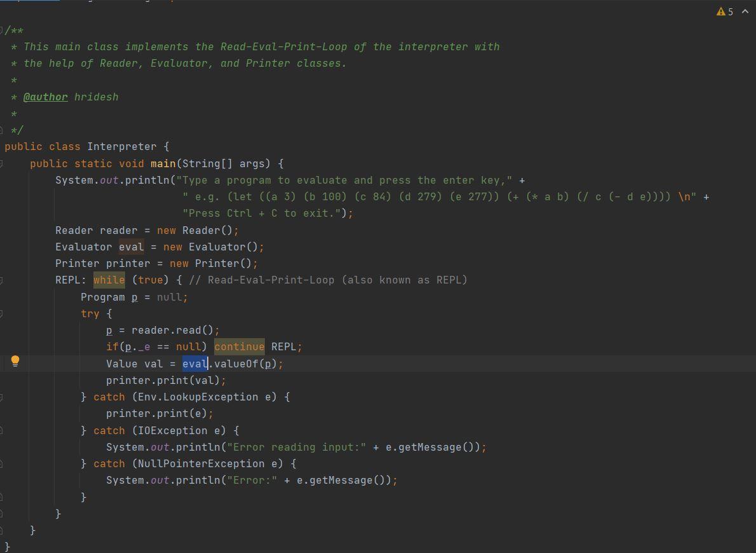Collapse the try block fold marker
Viewport: 756px width, 553px height.
(x=1, y=313)
